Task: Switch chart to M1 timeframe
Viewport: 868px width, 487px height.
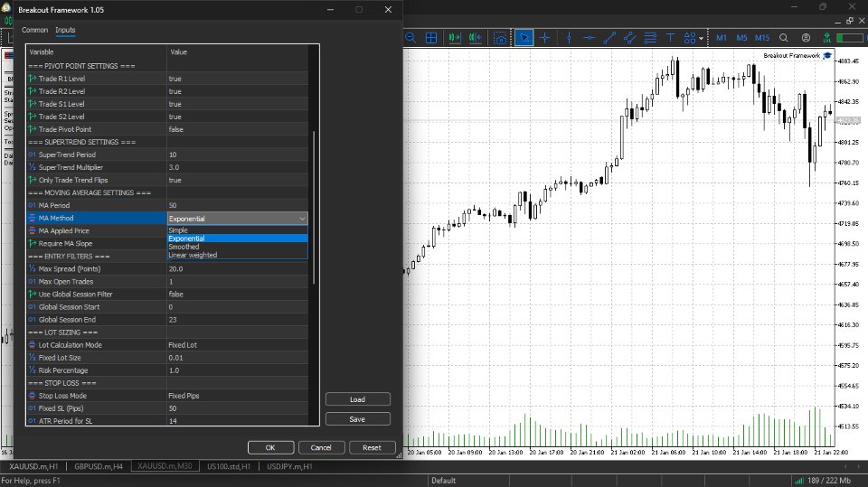Action: (722, 38)
